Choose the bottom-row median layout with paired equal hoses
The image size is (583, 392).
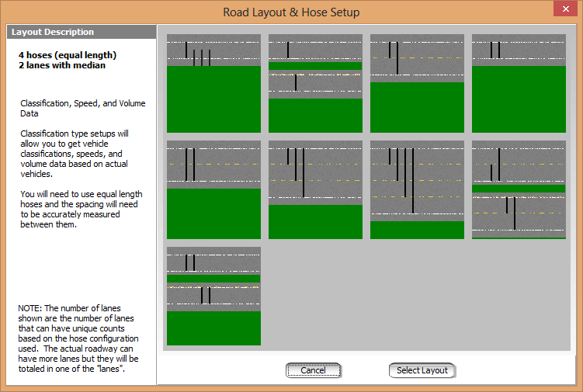point(213,296)
